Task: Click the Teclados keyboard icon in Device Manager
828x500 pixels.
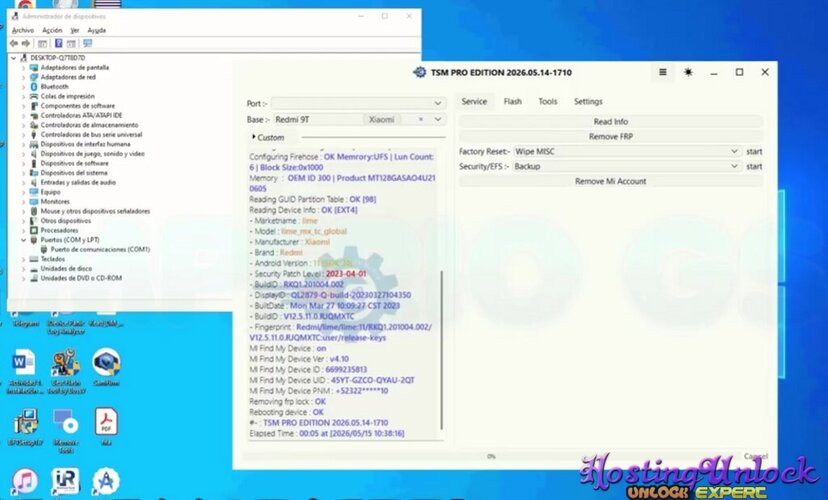Action: point(34,259)
